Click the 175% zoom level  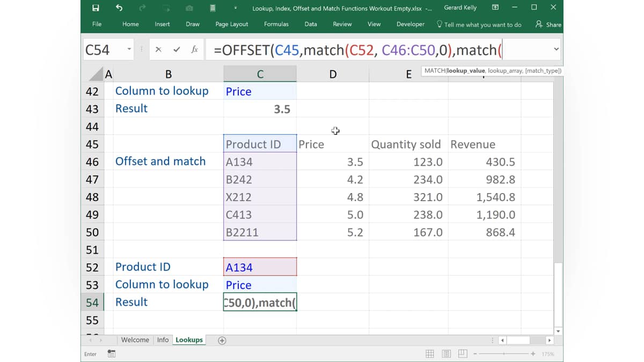point(548,354)
